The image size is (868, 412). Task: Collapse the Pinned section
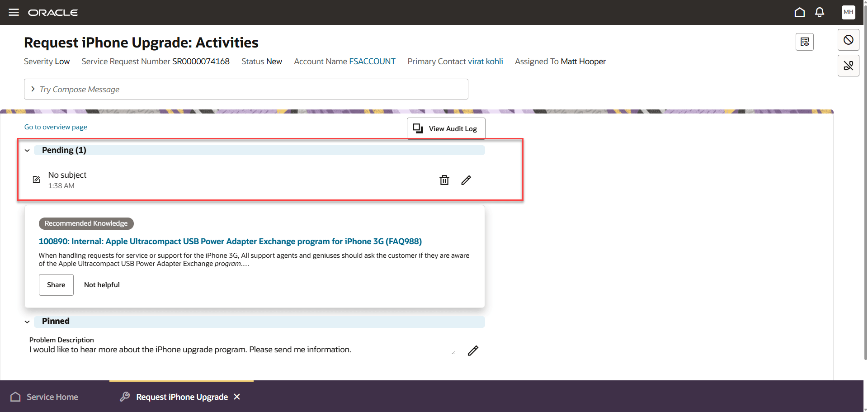click(x=27, y=322)
